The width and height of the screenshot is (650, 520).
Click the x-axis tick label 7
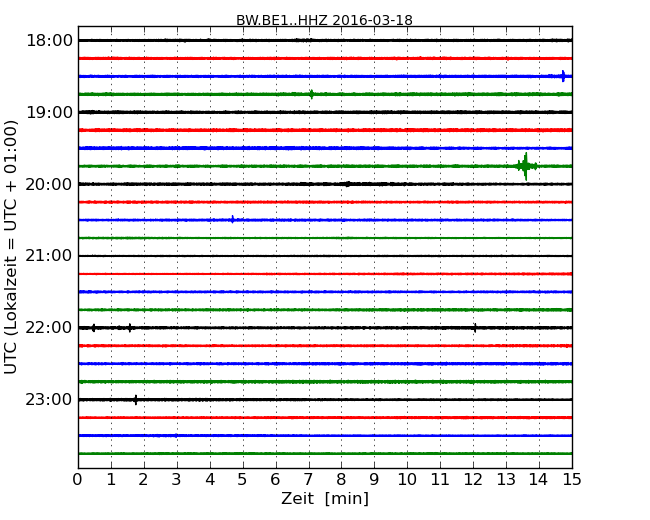point(308,480)
